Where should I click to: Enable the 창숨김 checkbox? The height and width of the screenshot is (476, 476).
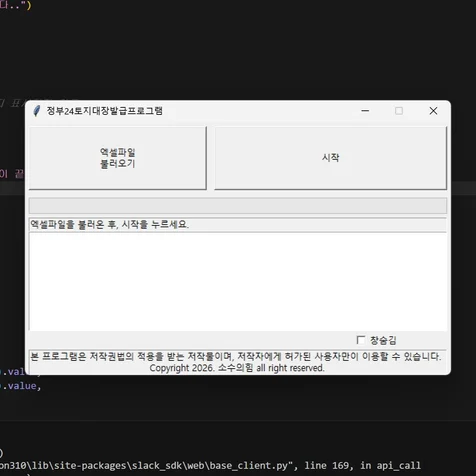tap(361, 340)
